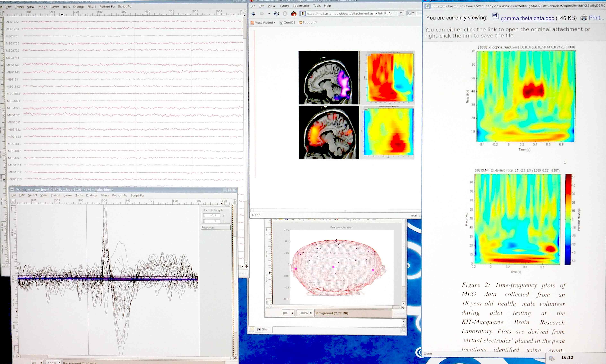Click the 'MEG1913' channel label
This screenshot has height=364, width=606.
click(x=15, y=179)
